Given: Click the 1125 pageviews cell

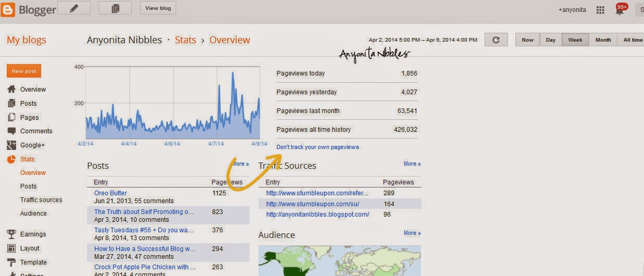Looking at the screenshot, I should point(219,193).
